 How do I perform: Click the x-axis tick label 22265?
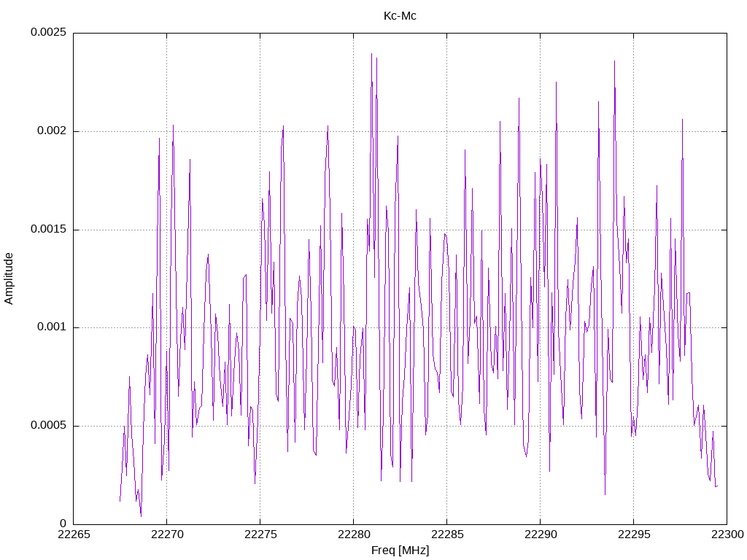tap(74, 534)
